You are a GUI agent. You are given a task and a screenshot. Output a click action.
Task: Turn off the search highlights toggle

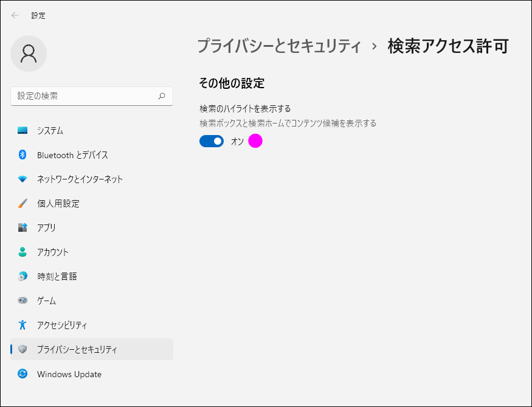click(x=212, y=141)
